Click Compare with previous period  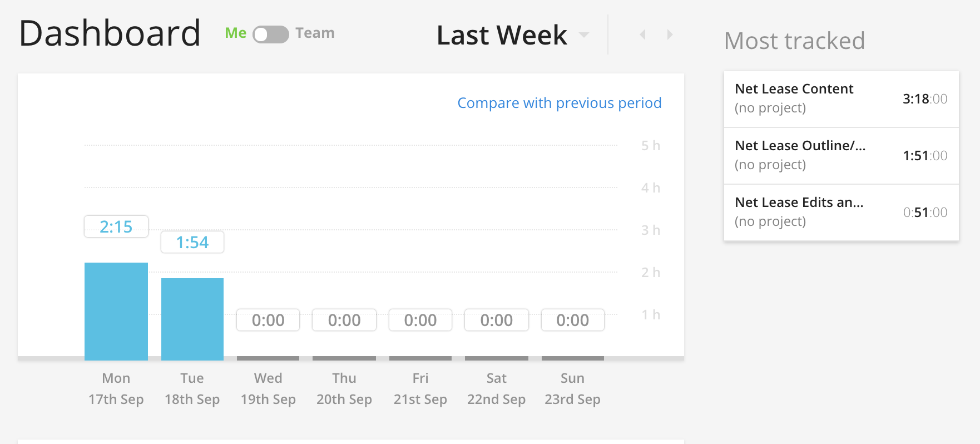pos(559,103)
